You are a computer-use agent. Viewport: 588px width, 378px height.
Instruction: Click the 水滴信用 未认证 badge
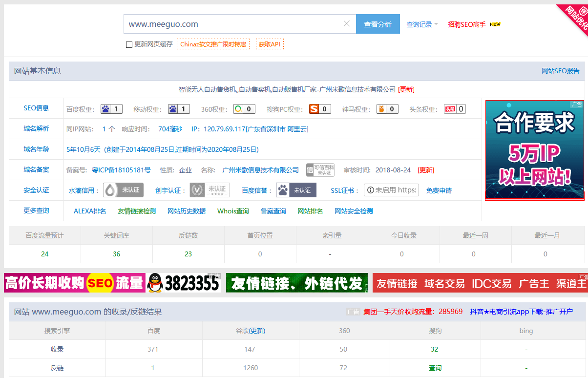pos(123,190)
